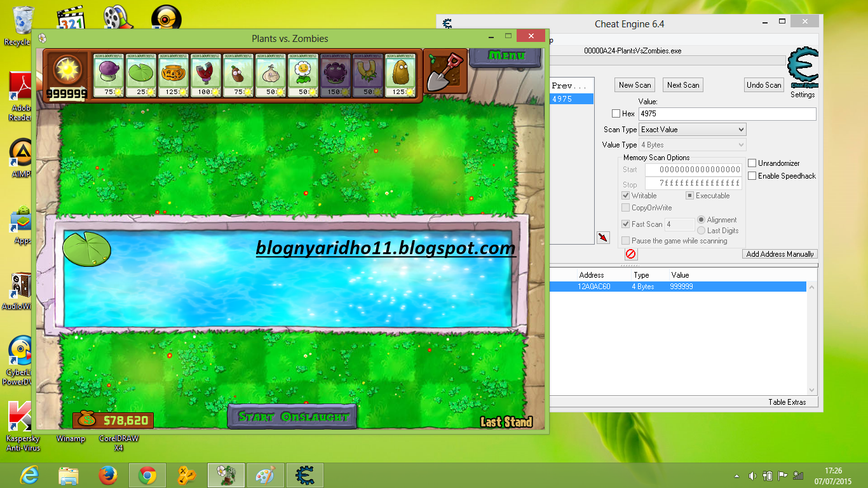This screenshot has height=488, width=868.
Task: Click the money bag coin counter
Action: tap(113, 420)
